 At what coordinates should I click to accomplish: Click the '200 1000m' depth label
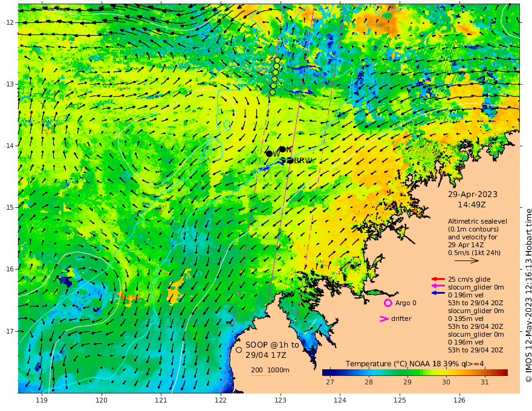(270, 370)
